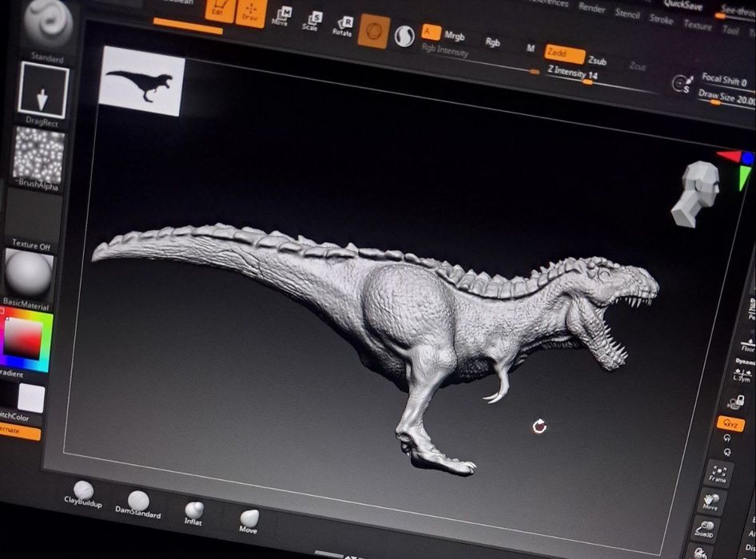Image resolution: width=756 pixels, height=559 pixels.
Task: Click the Y-axis rotation icon below XYZ
Action: tap(727, 438)
